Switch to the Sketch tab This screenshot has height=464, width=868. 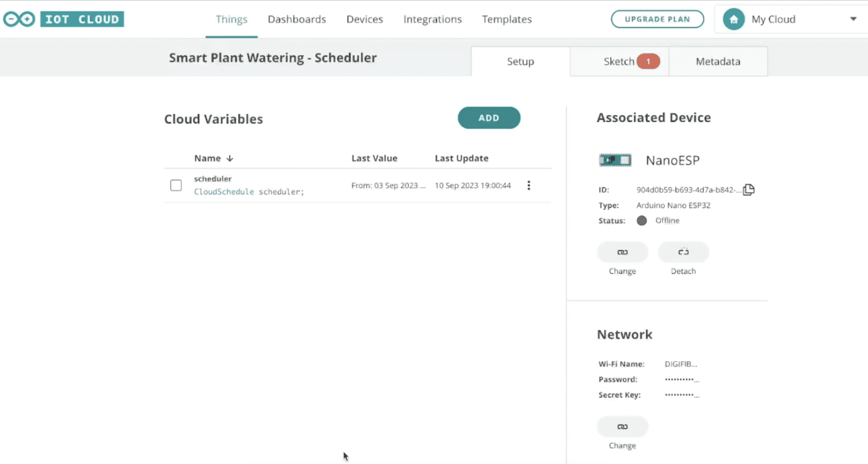click(619, 61)
